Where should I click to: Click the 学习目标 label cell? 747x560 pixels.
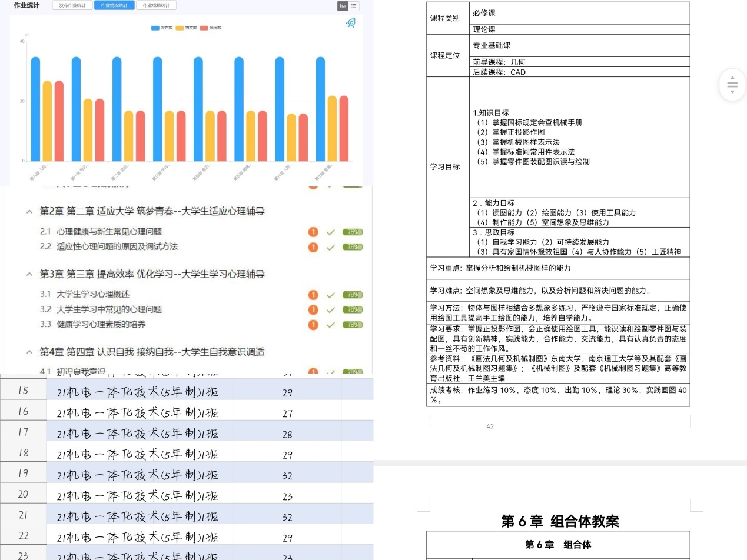click(448, 166)
